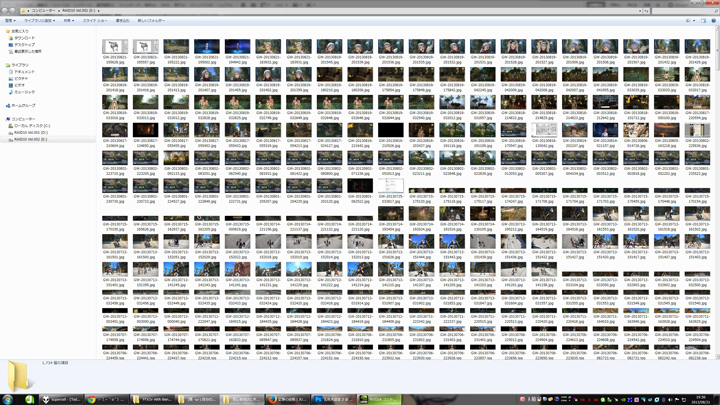Screen dimensions: 720x405
Task: Click the change view icon in the toolbar
Action: pos(688,21)
